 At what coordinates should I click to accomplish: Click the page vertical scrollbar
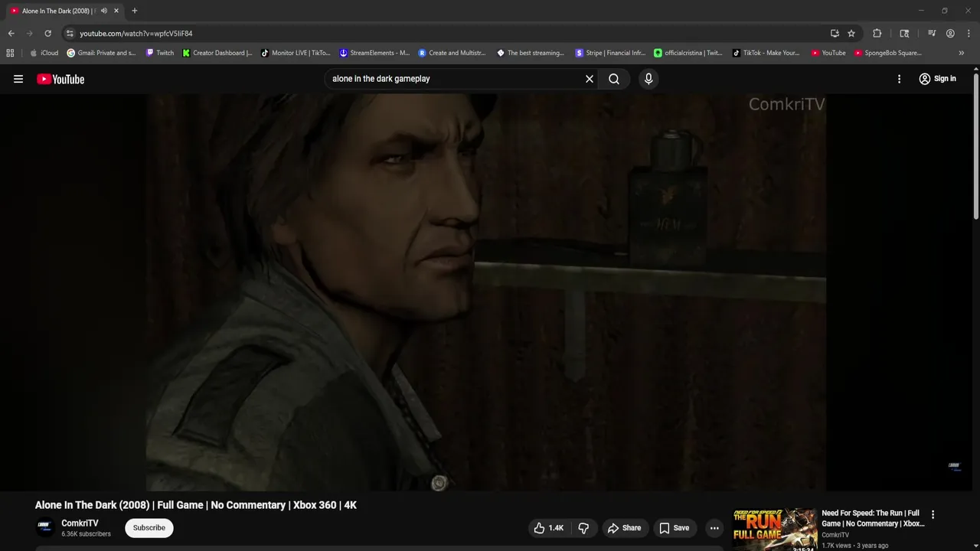pos(976,145)
